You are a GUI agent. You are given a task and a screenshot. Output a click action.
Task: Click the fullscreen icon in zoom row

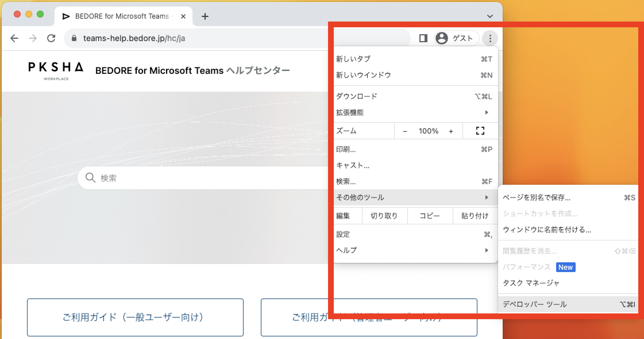480,131
